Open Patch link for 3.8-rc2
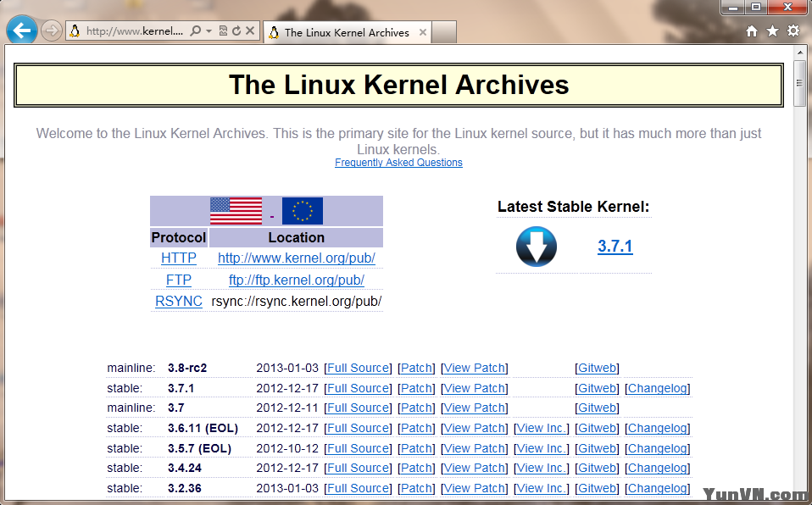 [x=416, y=368]
